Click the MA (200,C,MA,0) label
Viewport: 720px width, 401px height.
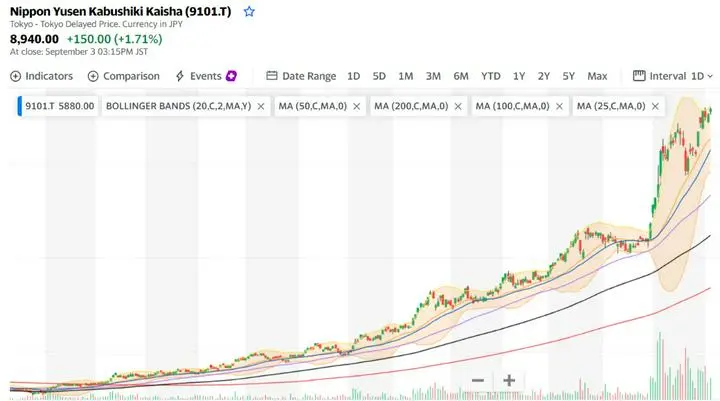coord(411,106)
